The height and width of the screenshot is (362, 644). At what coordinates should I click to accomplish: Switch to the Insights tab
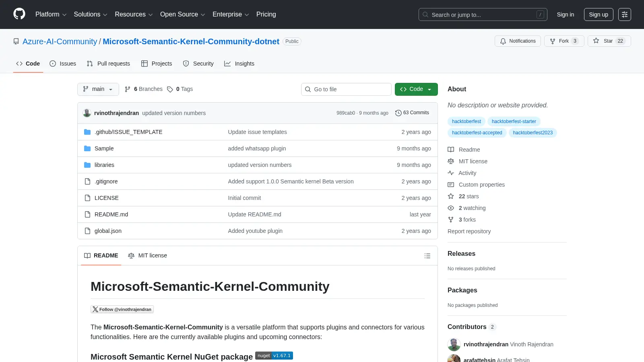click(x=239, y=64)
